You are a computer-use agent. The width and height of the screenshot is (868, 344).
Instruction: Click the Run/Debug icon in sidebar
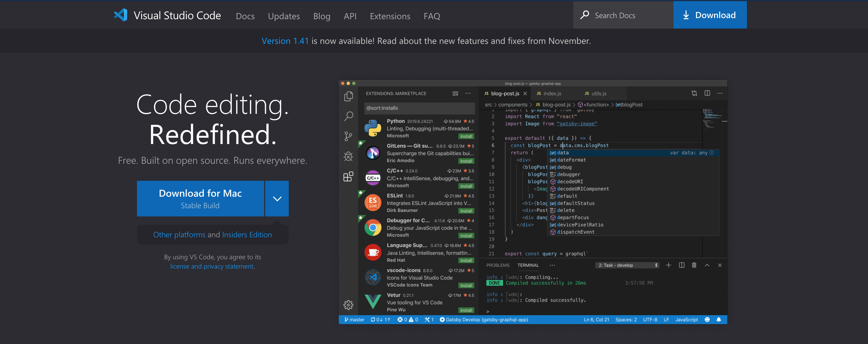(349, 155)
